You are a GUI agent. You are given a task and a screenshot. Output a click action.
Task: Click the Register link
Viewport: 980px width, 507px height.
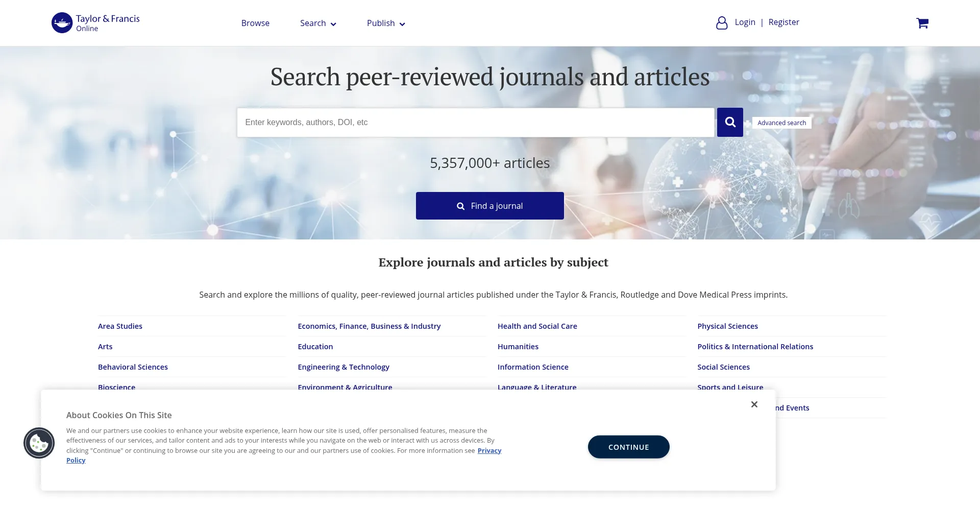point(783,22)
